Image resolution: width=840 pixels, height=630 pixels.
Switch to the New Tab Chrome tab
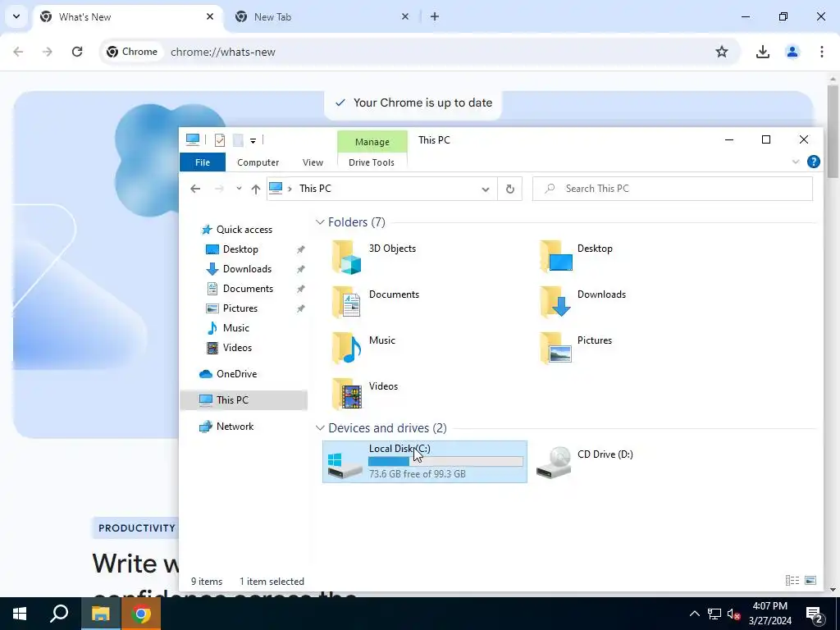[322, 17]
